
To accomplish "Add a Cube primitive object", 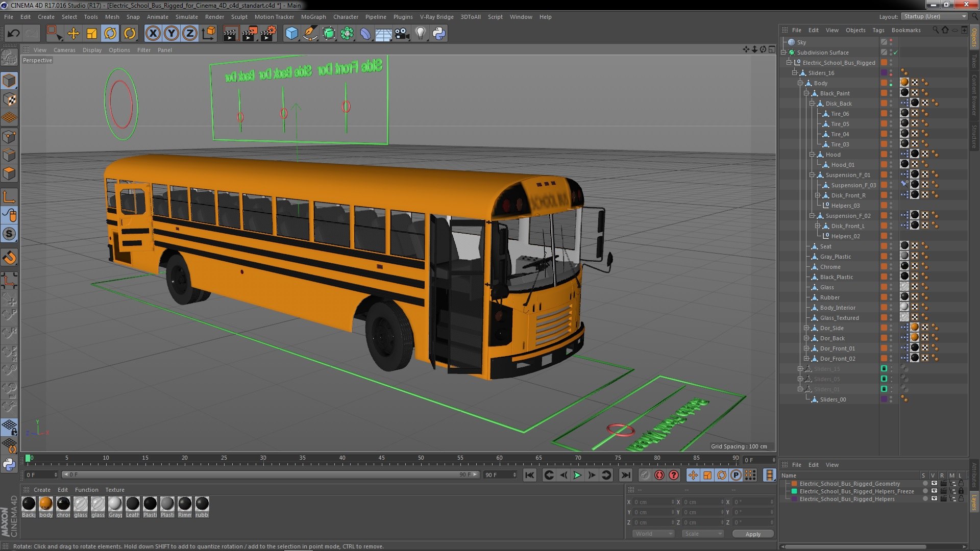I will coord(291,34).
